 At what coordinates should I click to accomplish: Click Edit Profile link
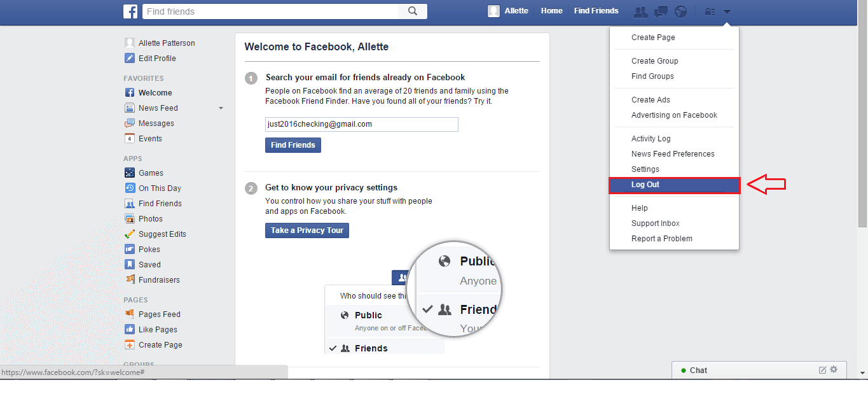click(157, 59)
